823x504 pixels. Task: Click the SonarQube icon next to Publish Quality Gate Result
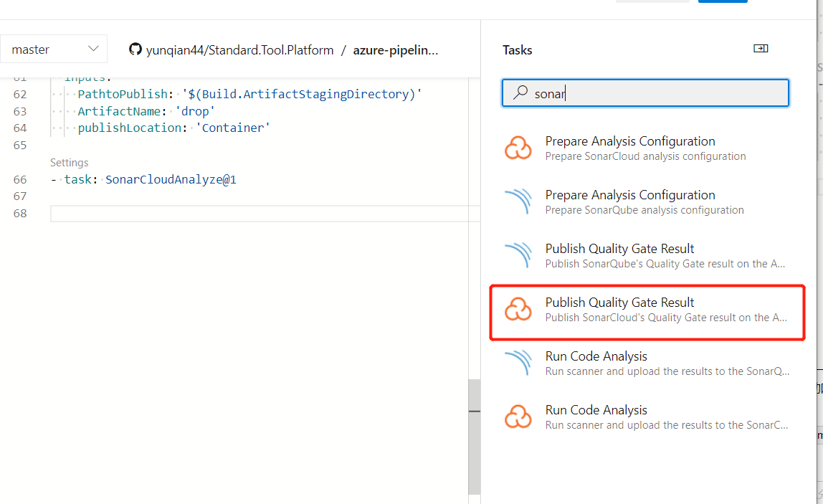518,255
